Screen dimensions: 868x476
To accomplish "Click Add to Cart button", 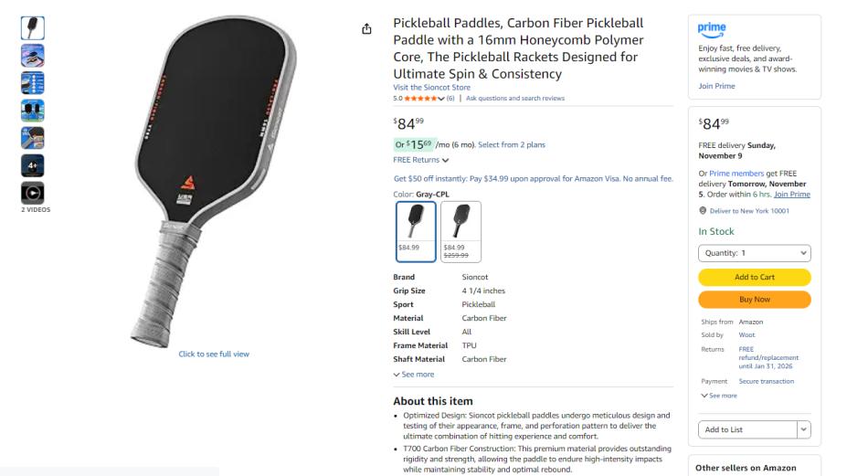I will (754, 277).
